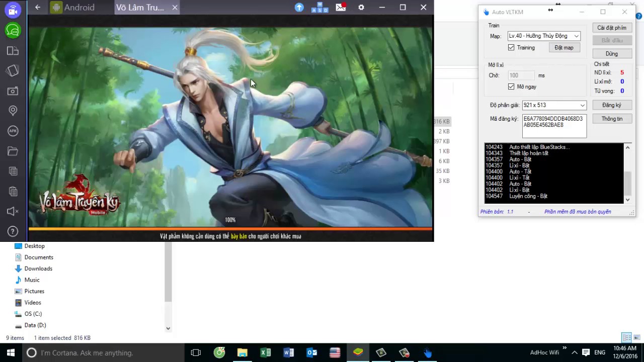Click the Cài đặt phím button
Viewport: 644px width, 362px height.
(612, 28)
